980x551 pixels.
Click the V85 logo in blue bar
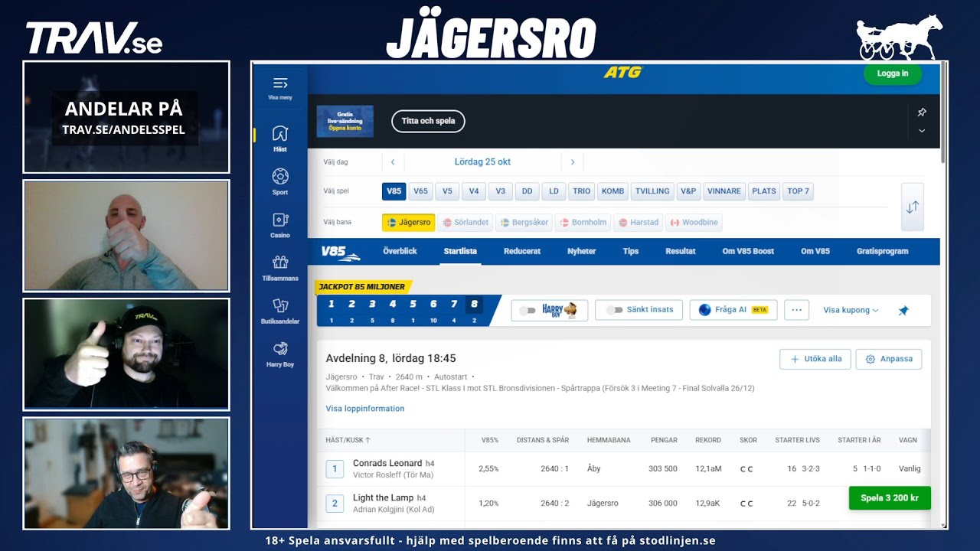[x=340, y=252]
